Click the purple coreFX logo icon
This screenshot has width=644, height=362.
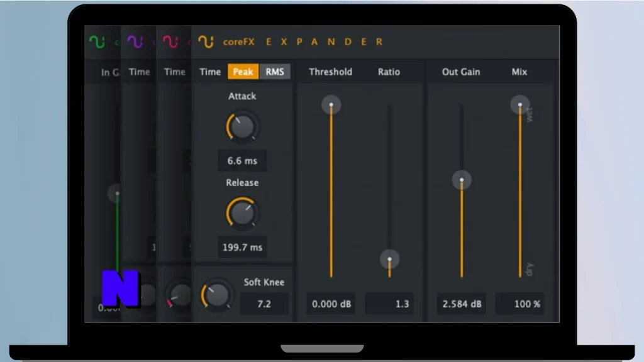point(135,42)
